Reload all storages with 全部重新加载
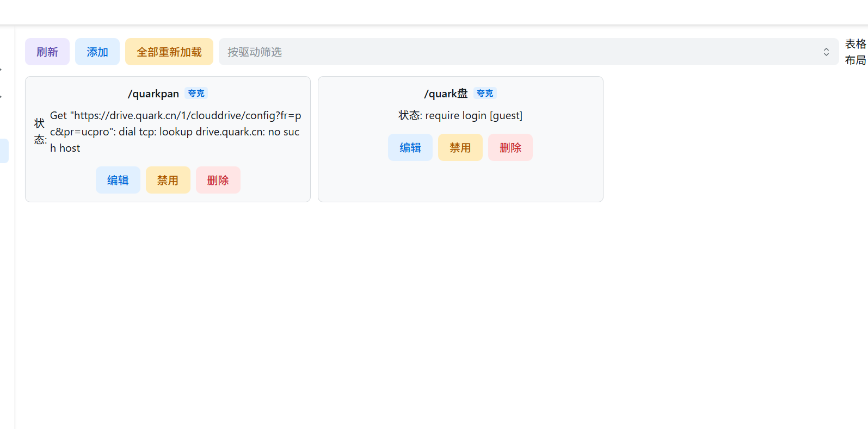868x429 pixels. 169,52
